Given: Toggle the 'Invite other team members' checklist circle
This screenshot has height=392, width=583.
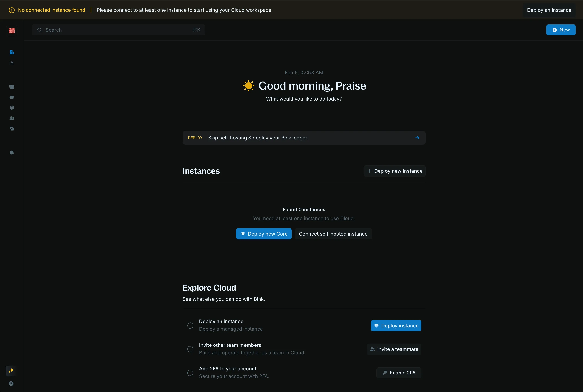Looking at the screenshot, I should [x=190, y=349].
